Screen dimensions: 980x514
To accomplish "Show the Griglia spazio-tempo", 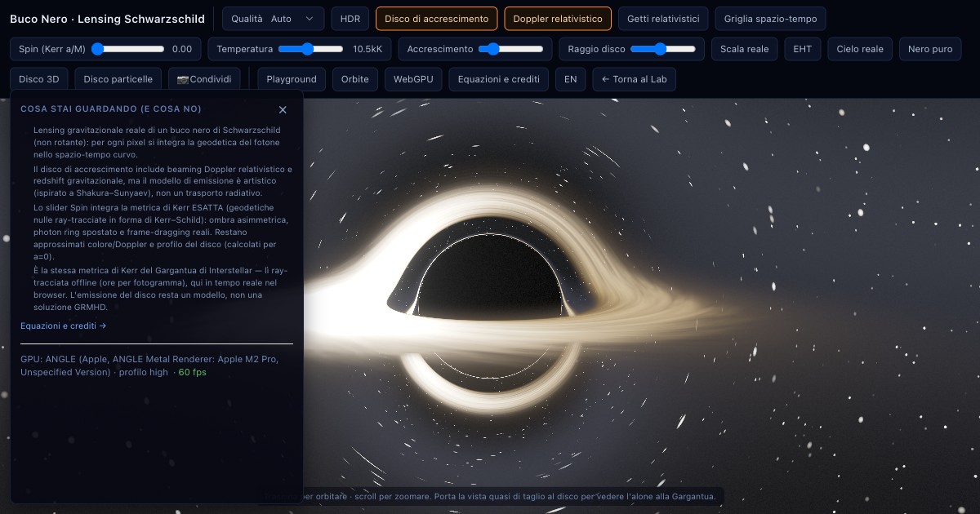I will 770,18.
